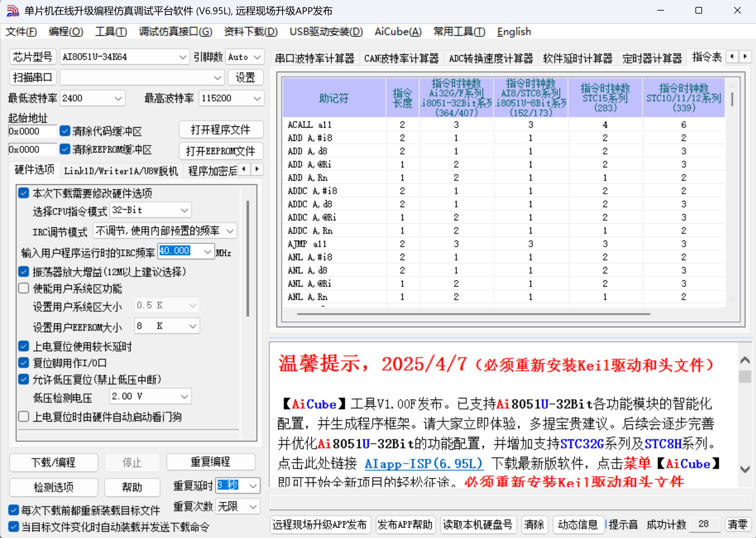Screen dimensions: 756x538
Task: Click right arrow of hardware options tab strip
Action: [x=257, y=169]
